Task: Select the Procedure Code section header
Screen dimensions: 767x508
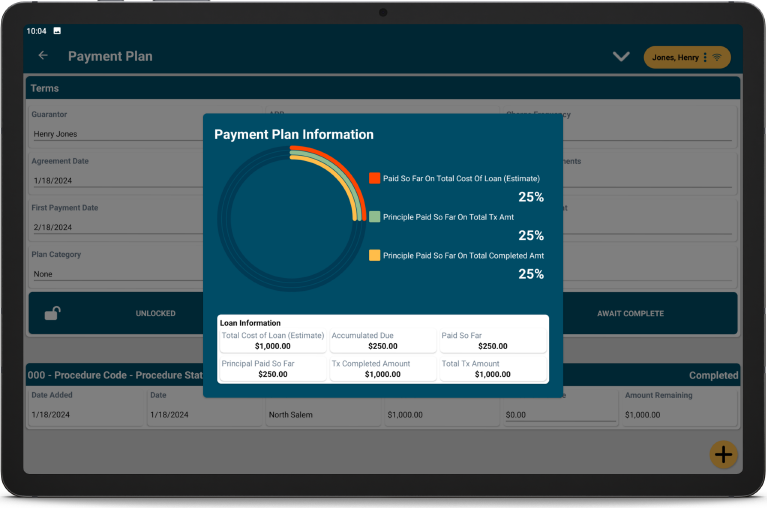Action: pyautogui.click(x=110, y=376)
